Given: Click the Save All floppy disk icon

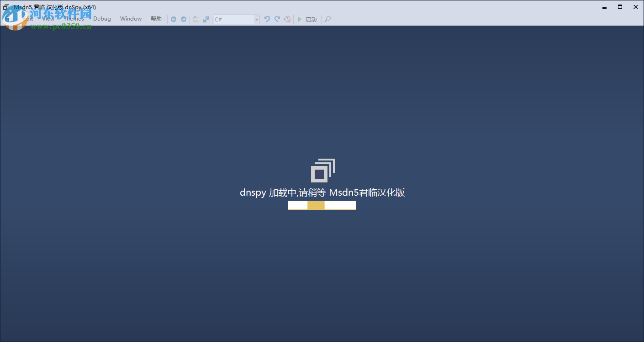Looking at the screenshot, I should (x=206, y=19).
